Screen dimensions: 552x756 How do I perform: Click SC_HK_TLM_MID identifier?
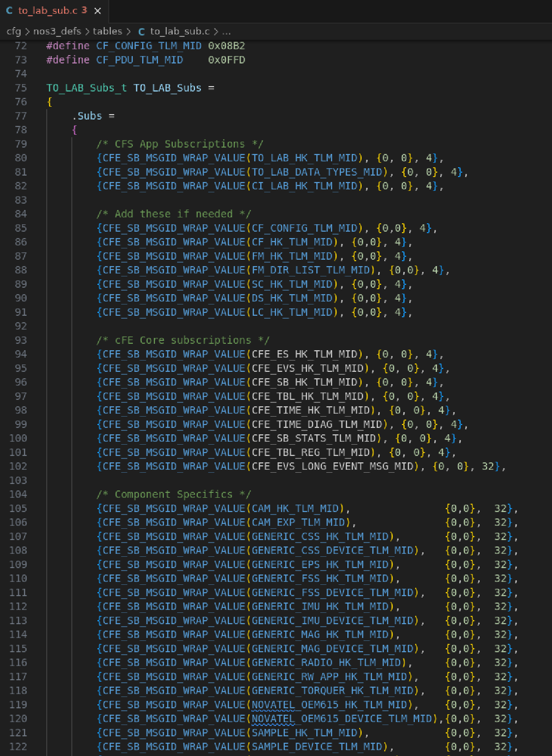[x=292, y=284]
